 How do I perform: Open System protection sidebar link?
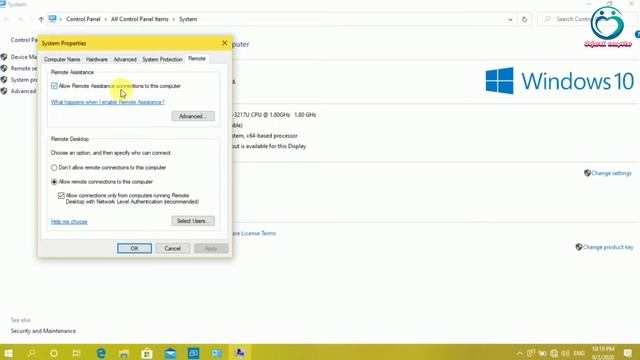[x=24, y=80]
